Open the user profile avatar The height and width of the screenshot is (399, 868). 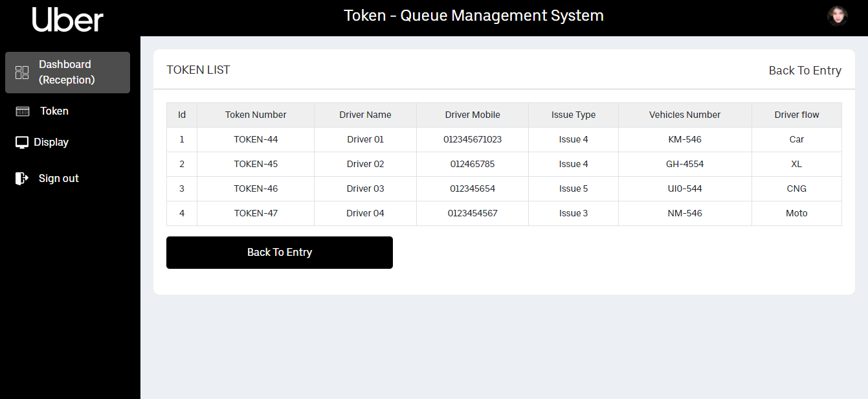[x=837, y=16]
